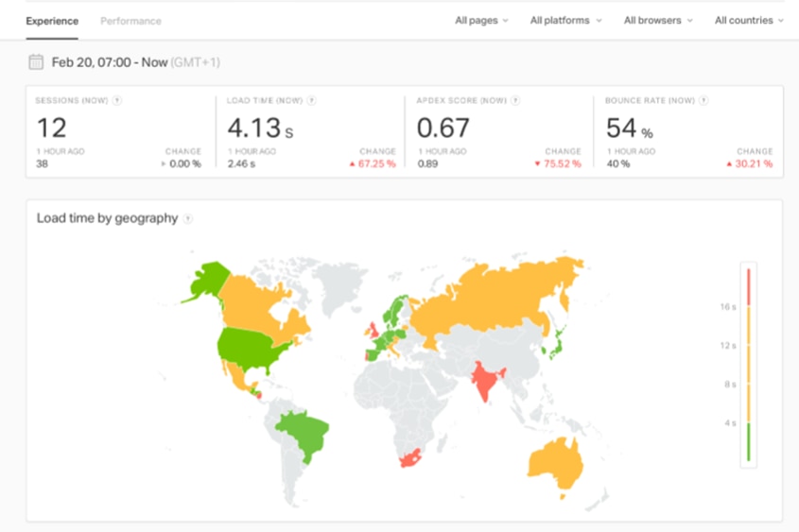Click the Apdex change 75.52 %

pos(558,163)
